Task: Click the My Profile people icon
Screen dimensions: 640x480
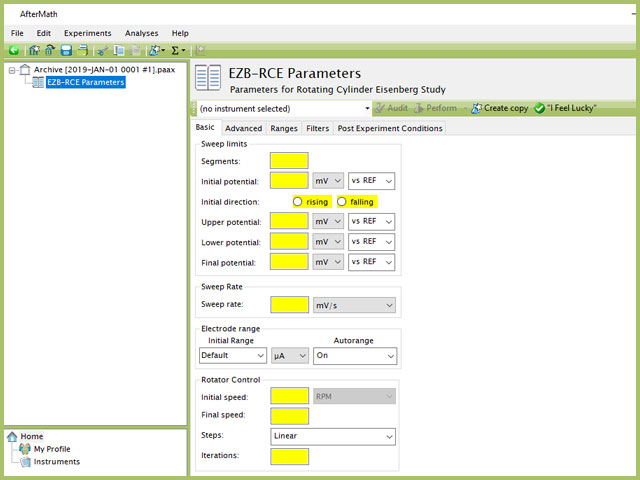Action: (25, 449)
